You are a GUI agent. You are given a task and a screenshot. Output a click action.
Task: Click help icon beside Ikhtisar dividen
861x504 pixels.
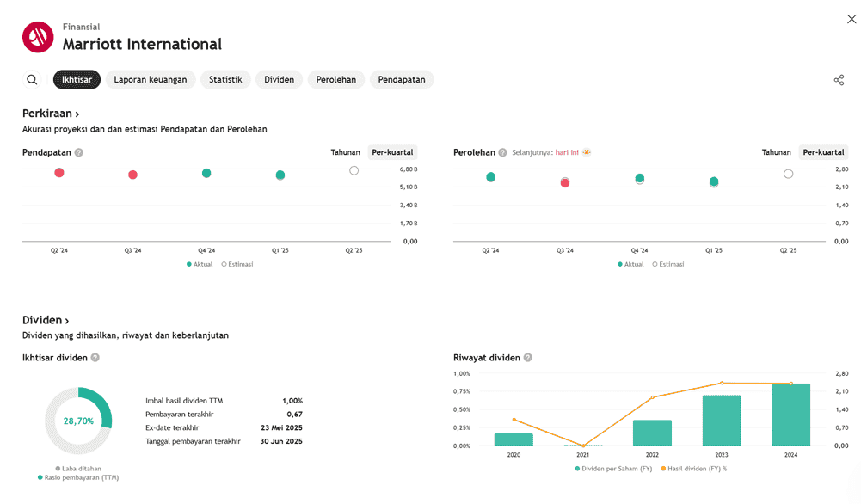tap(95, 358)
